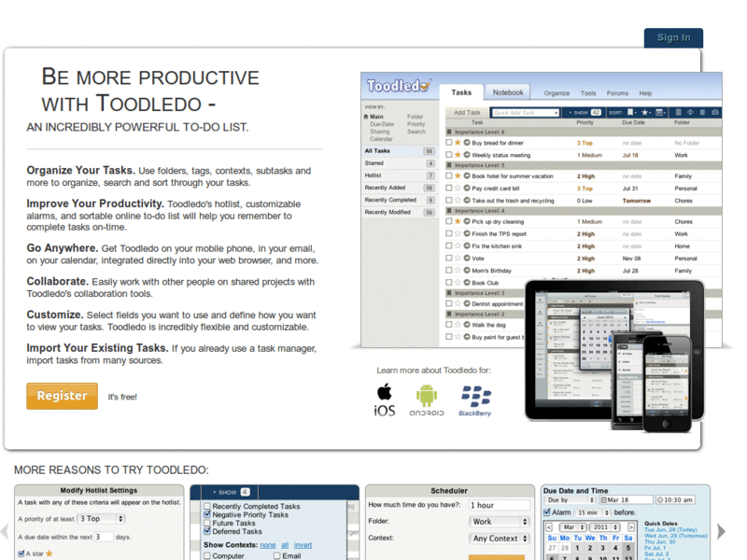
Task: Click the Quick Add Task input field
Action: (525, 112)
